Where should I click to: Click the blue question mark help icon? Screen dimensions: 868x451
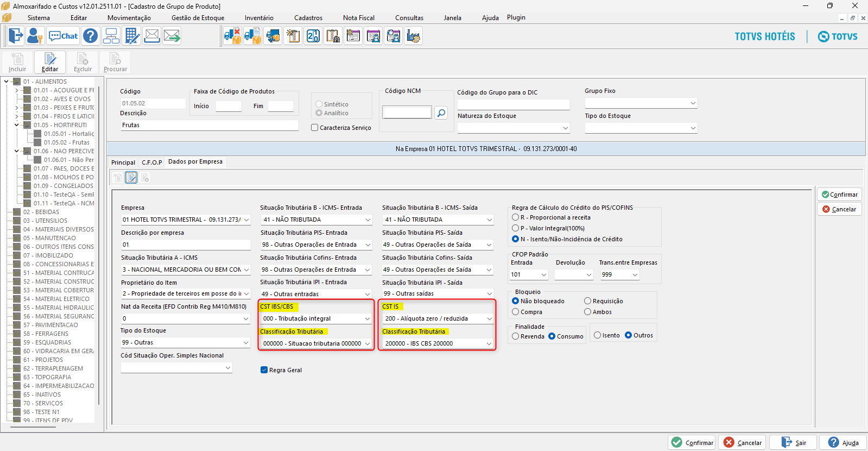(91, 36)
